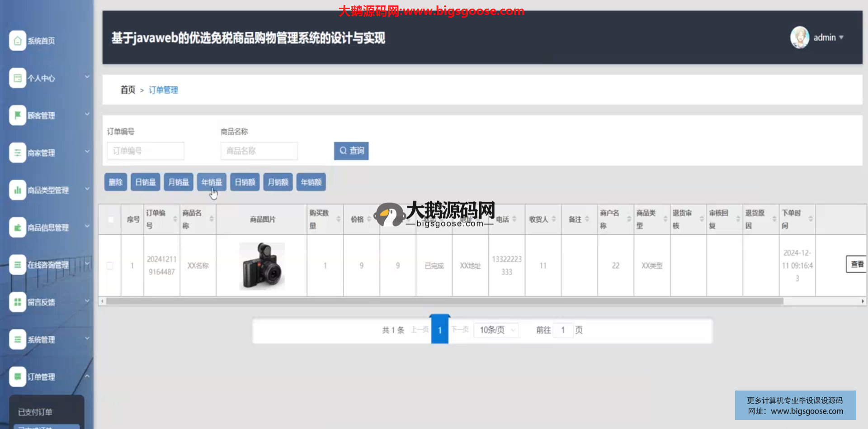
Task: Check the checkbox for order row 1
Action: [110, 266]
